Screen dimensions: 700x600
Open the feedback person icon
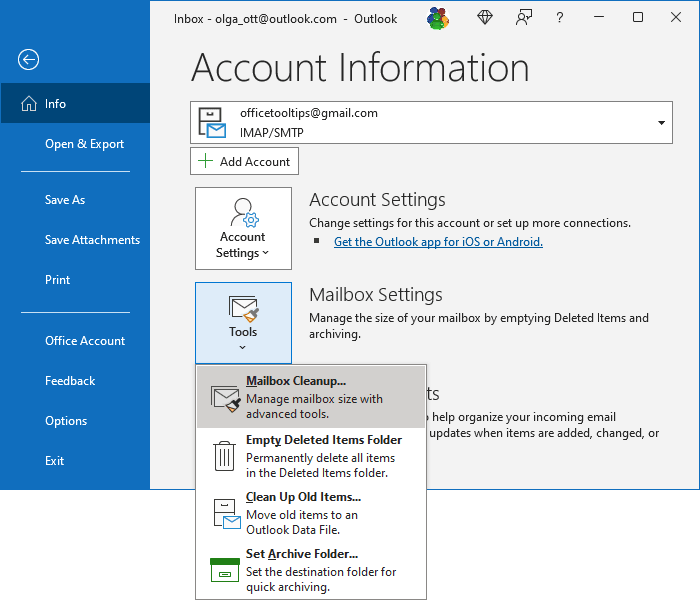point(524,18)
